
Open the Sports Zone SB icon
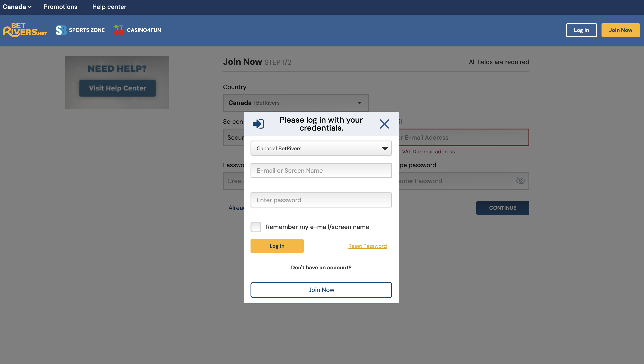point(61,30)
